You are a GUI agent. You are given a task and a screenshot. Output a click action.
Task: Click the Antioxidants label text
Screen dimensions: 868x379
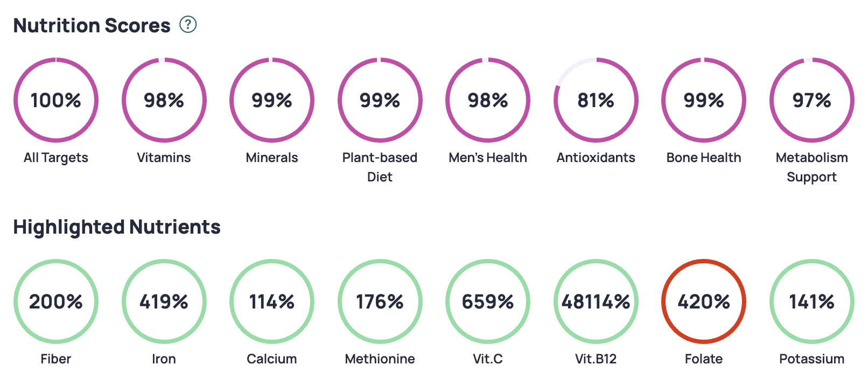(596, 158)
